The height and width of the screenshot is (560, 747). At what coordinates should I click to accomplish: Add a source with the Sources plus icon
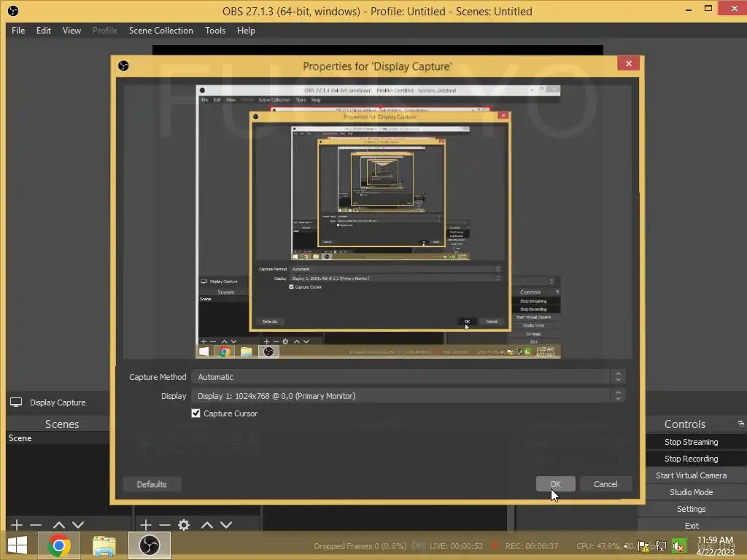pos(146,525)
